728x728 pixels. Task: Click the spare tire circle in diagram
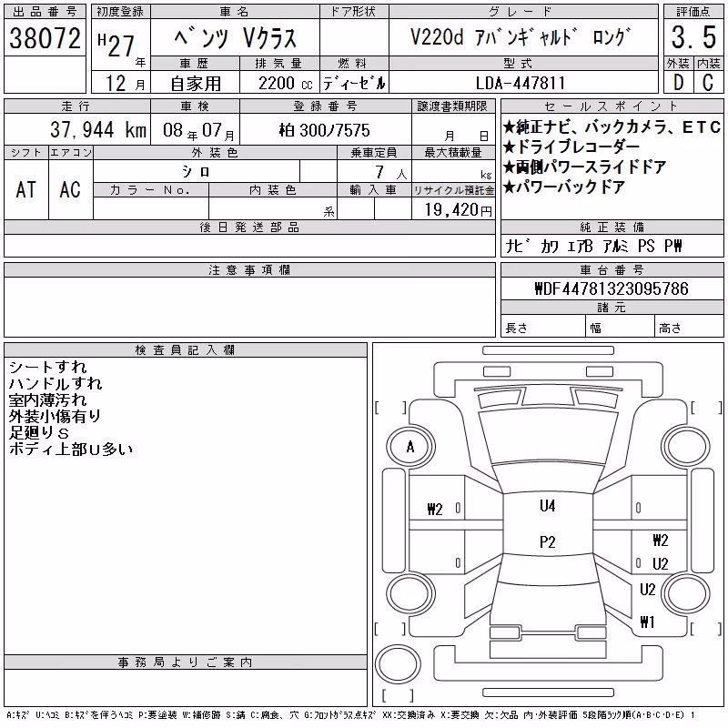pyautogui.click(x=398, y=664)
